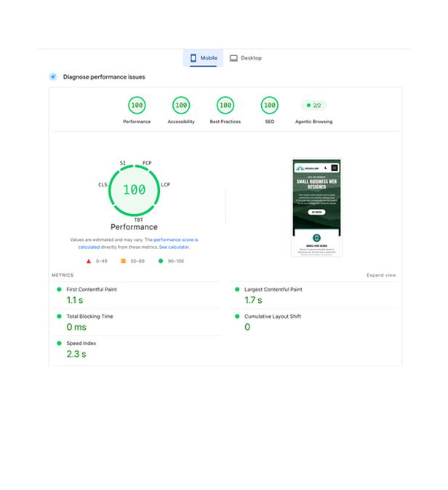Click the 0 ms value
Screen dimensions: 448x490
click(76, 327)
